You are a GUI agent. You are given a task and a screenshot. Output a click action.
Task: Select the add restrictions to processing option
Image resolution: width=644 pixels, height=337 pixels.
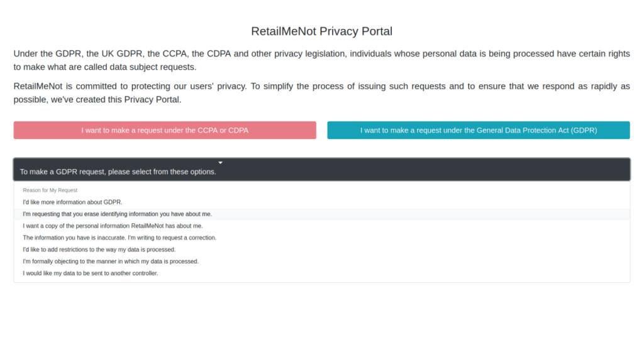(x=99, y=250)
